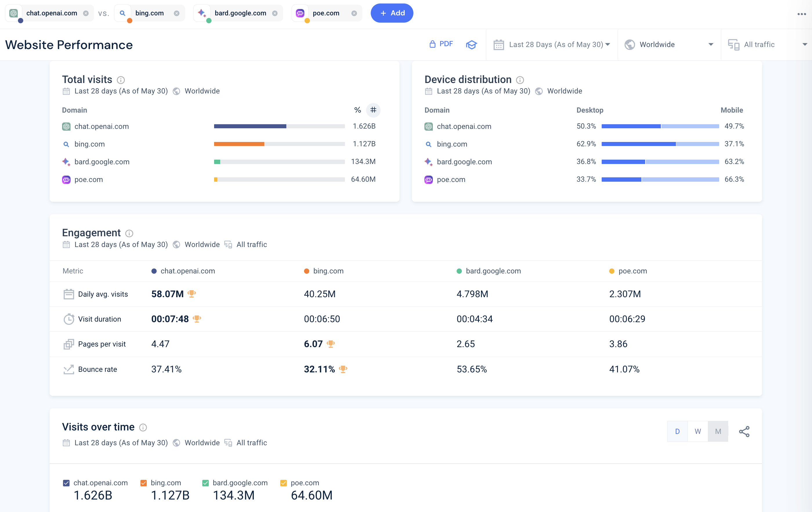Screen dimensions: 812x512
Task: Click the share icon in Visits over time
Action: pyautogui.click(x=744, y=431)
